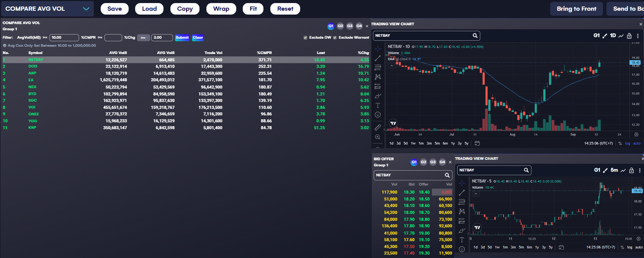Switch Bid Offer panel to group G4
The height and width of the screenshot is (258, 644).
[442, 162]
